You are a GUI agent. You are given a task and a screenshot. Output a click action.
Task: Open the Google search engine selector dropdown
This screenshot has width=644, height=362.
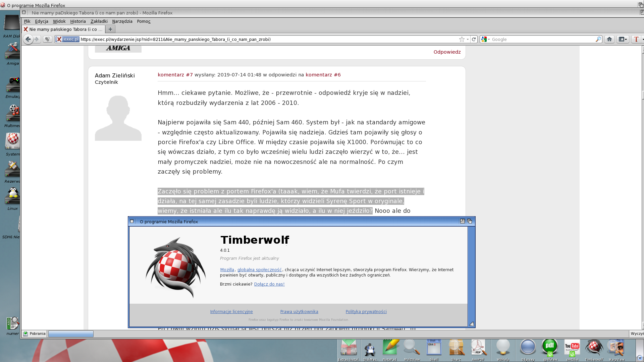click(485, 39)
